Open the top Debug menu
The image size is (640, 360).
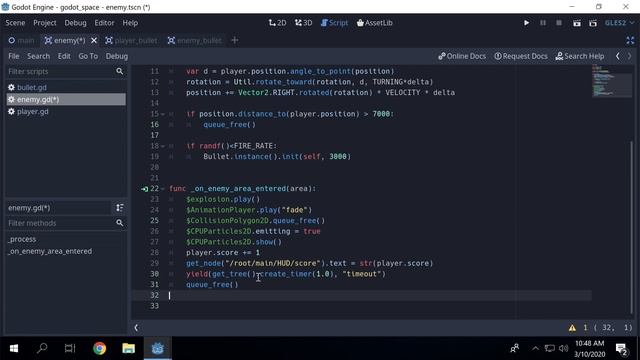coord(75,23)
